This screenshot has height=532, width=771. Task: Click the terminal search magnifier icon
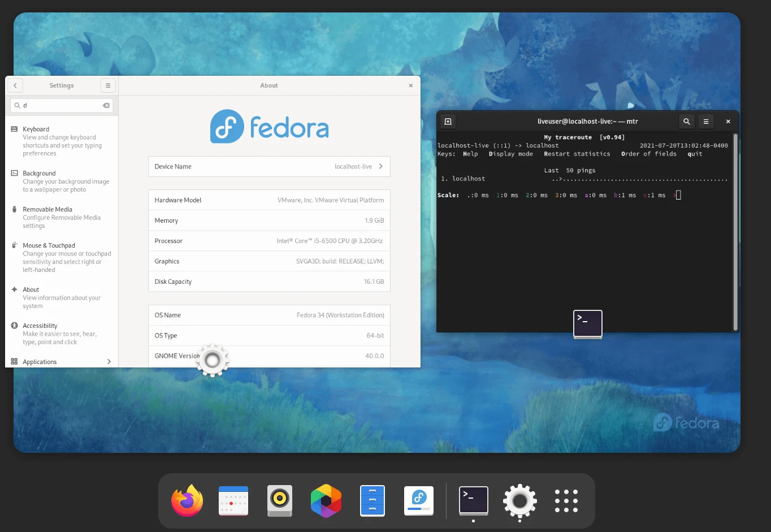tap(686, 122)
